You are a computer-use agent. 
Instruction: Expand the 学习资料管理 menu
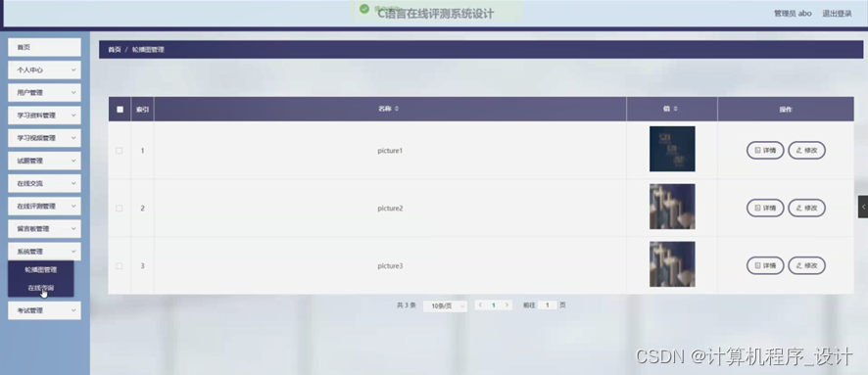click(x=44, y=116)
